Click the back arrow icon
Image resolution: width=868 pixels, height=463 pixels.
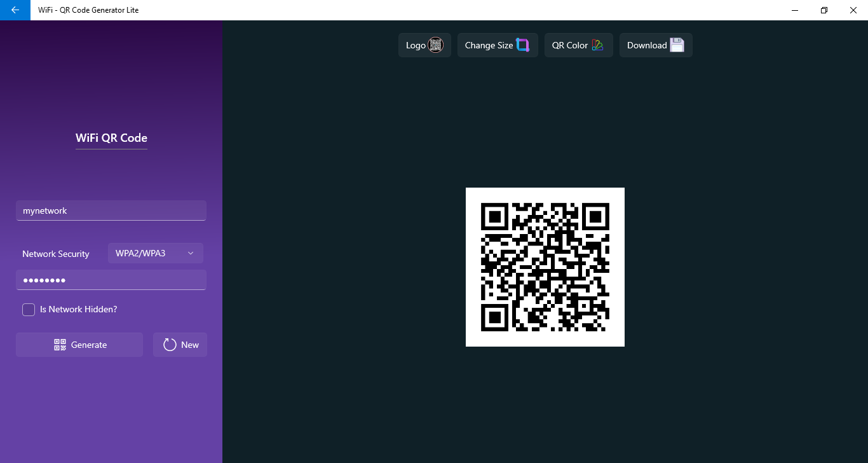coord(15,10)
